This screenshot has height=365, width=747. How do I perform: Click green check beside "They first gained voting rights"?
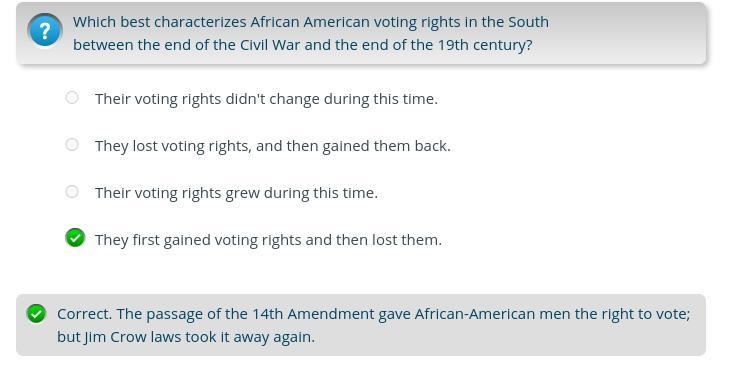(x=75, y=237)
